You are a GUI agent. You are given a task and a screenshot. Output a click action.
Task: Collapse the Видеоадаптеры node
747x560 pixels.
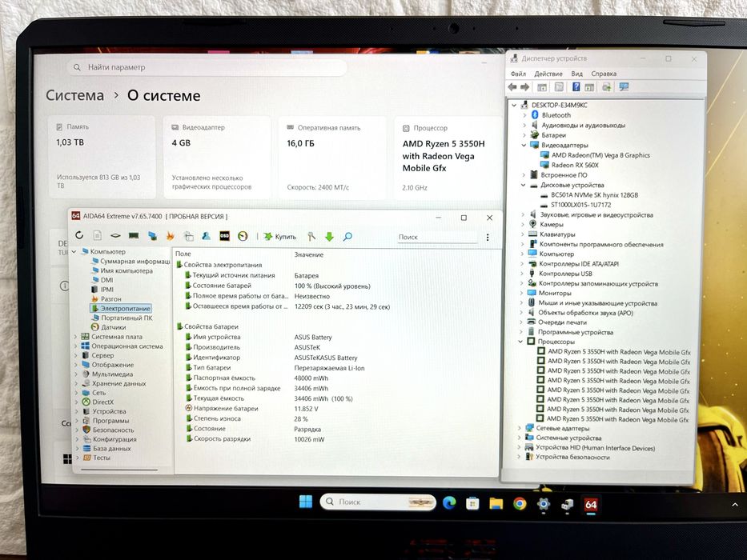click(524, 146)
